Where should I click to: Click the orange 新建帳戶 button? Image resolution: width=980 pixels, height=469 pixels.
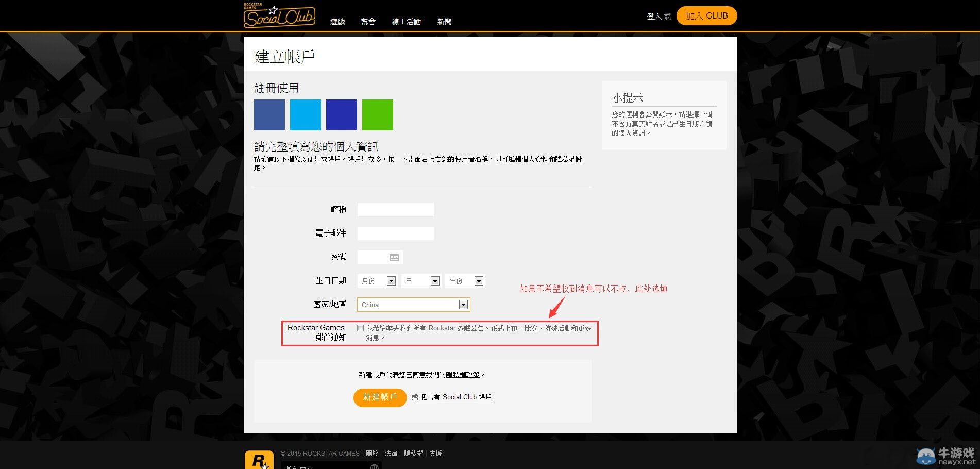[380, 397]
